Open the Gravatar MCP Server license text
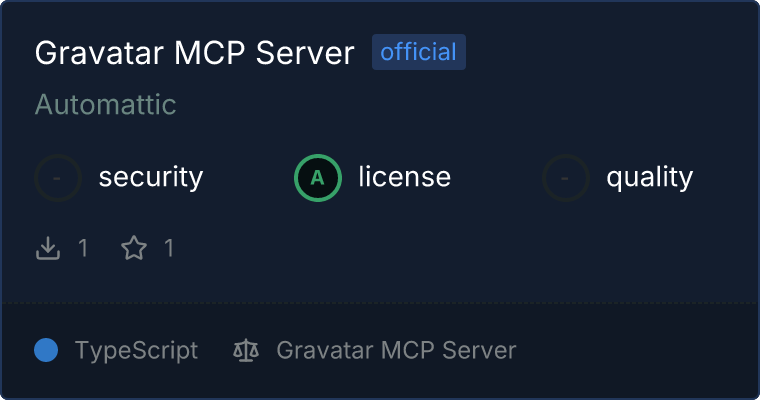This screenshot has width=760, height=400. point(396,351)
